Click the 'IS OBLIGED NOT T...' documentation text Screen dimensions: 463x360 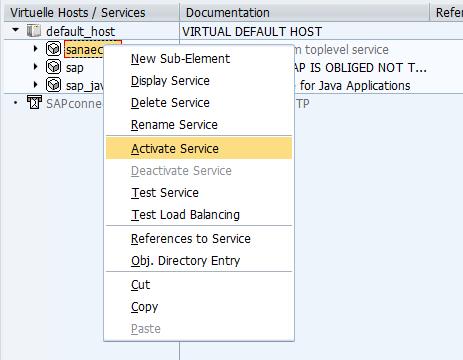pyautogui.click(x=368, y=68)
